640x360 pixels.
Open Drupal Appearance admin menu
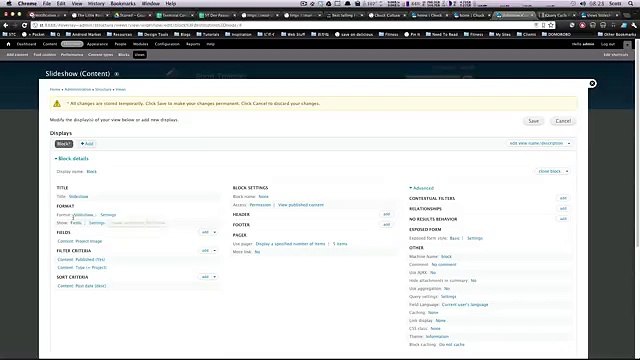tap(97, 44)
